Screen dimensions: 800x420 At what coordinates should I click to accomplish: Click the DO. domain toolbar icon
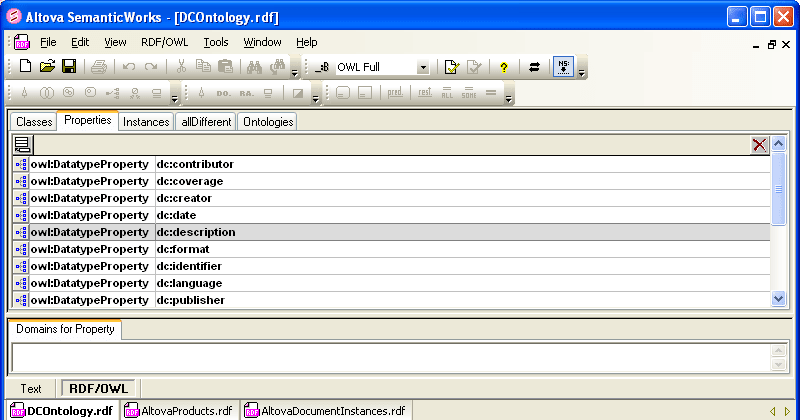223,93
